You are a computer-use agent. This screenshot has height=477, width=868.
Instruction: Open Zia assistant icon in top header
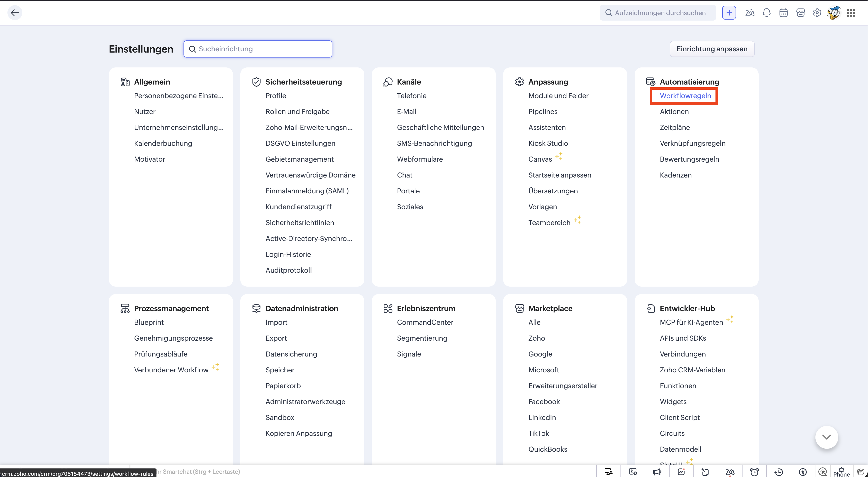[x=750, y=13]
